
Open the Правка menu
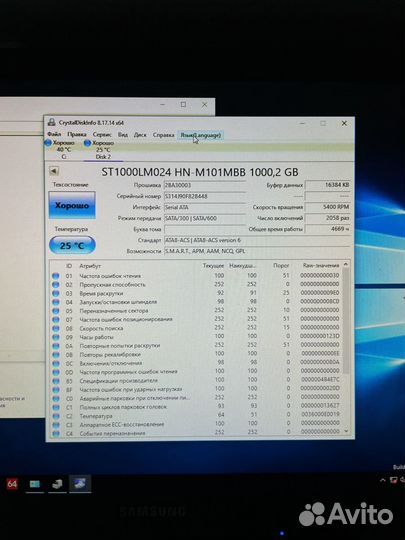coord(77,134)
